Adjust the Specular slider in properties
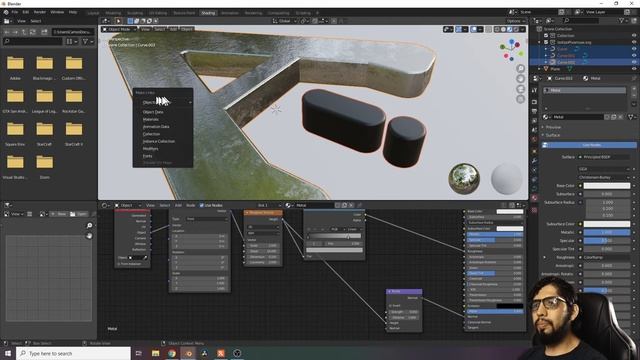Screen dimensions: 640x360 [607, 240]
